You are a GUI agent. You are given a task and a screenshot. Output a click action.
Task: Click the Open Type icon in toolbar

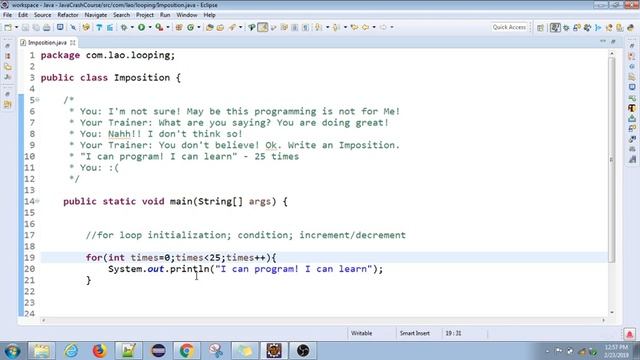(209, 27)
